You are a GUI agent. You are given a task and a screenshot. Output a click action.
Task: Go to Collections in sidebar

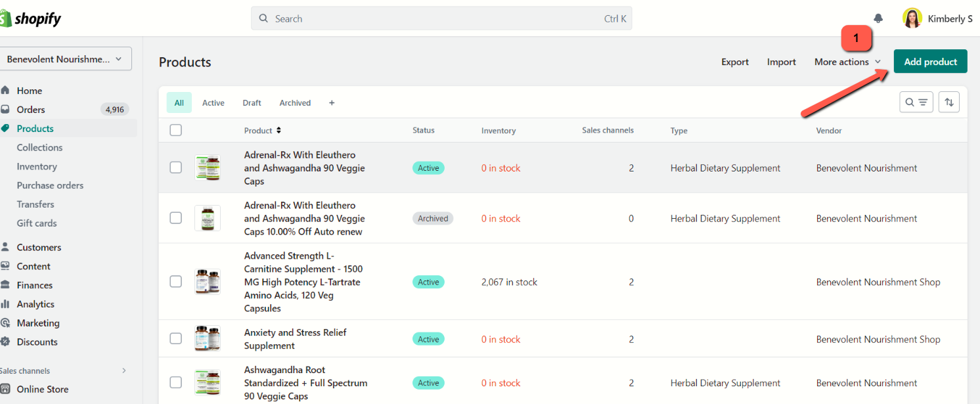(40, 148)
